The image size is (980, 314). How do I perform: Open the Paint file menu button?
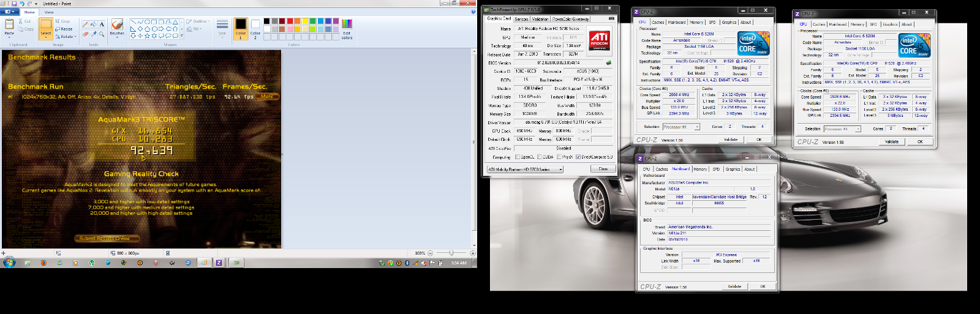[x=10, y=12]
